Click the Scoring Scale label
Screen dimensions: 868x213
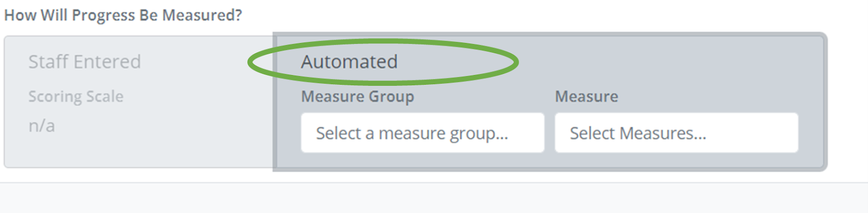coord(76,97)
